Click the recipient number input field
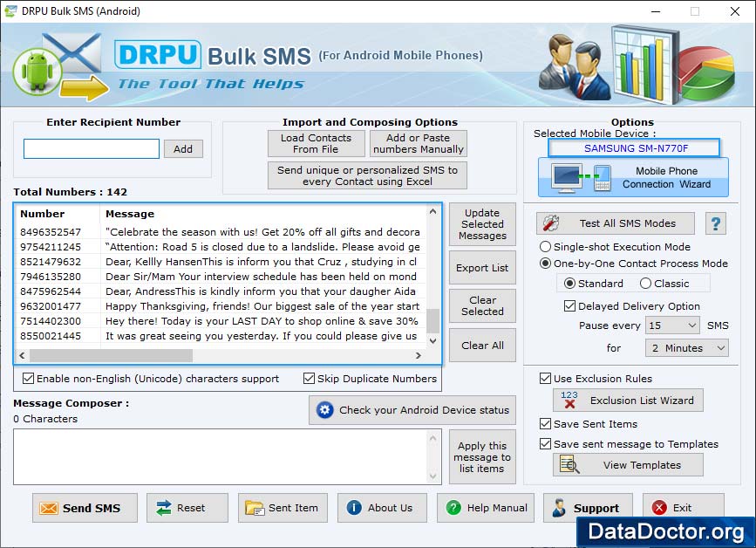Screen dimensions: 756x548 tap(92, 148)
